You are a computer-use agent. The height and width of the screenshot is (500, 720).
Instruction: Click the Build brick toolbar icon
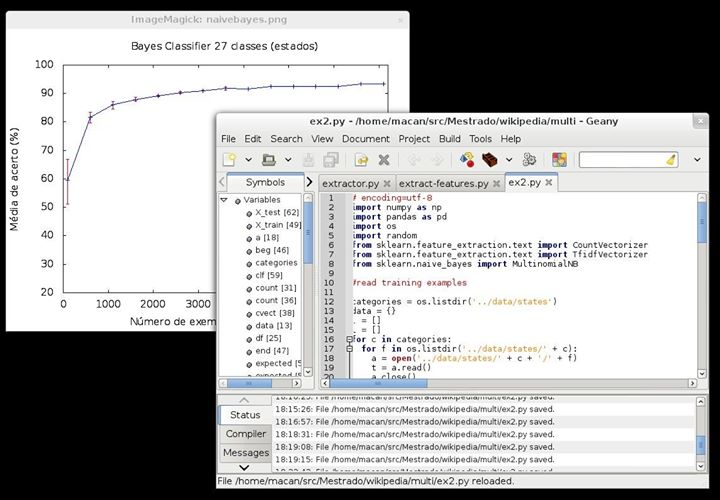coord(490,159)
